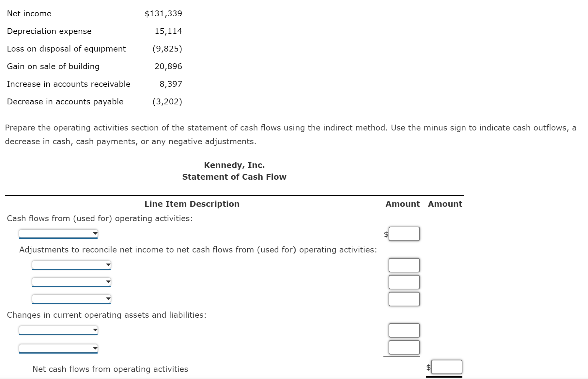This screenshot has height=379, width=588.
Task: Click the Depreciation expense row label
Action: (49, 31)
